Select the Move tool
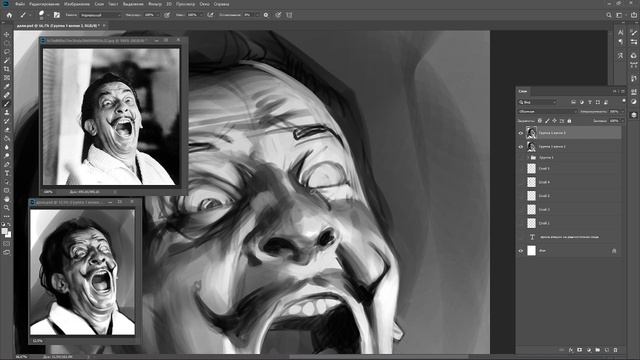Screen dimensions: 640x360 click(x=7, y=34)
